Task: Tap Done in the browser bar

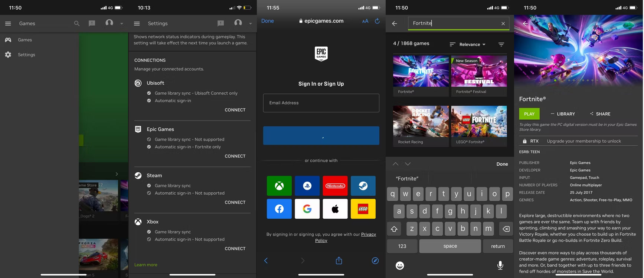Action: 267,21
